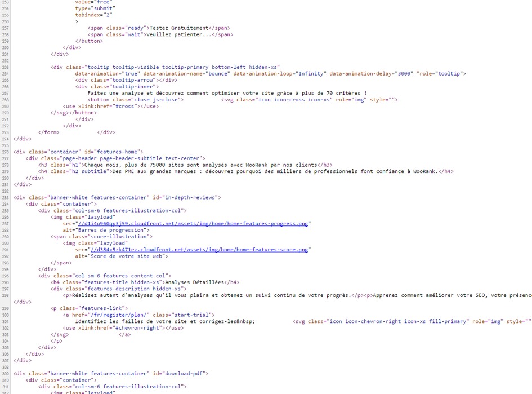Viewport: 532px width, 394px height.
Task: Click the alt text Barres de progression
Action: click(x=112, y=229)
